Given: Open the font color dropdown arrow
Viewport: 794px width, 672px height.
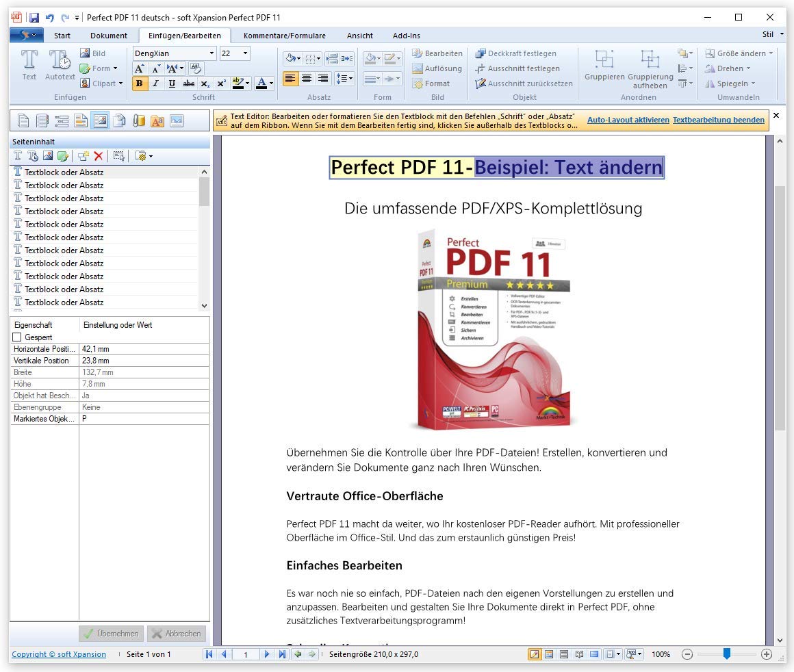Looking at the screenshot, I should pyautogui.click(x=272, y=83).
